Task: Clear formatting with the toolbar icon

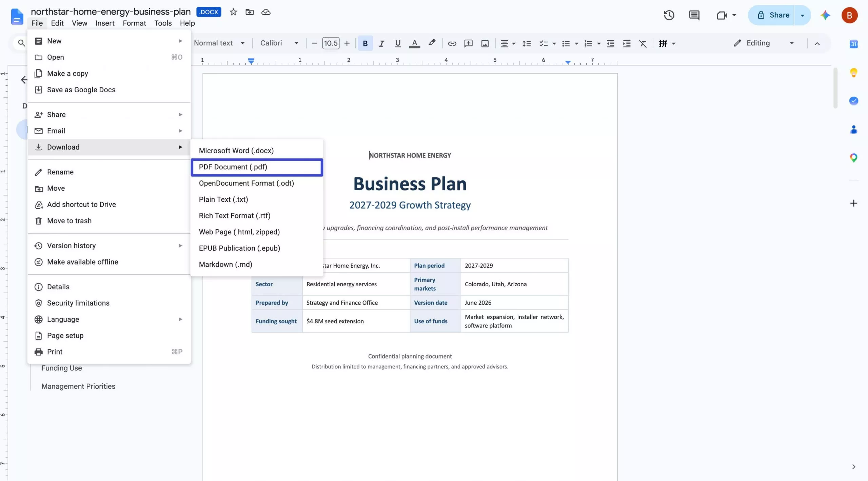Action: pos(643,43)
